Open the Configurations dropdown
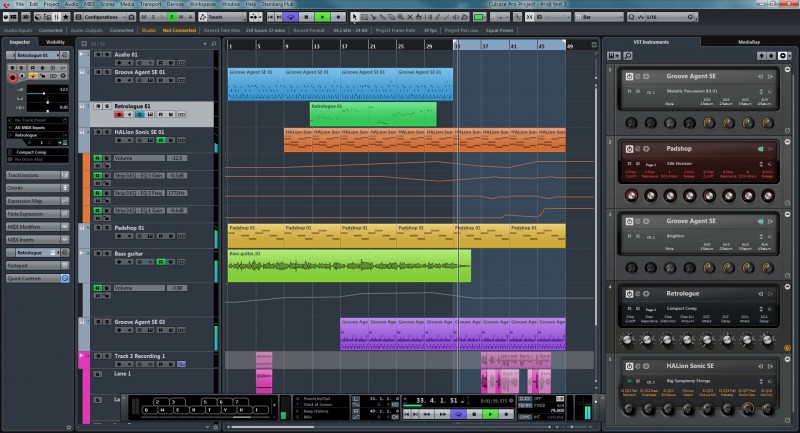Viewport: 800px width, 433px height. point(106,18)
